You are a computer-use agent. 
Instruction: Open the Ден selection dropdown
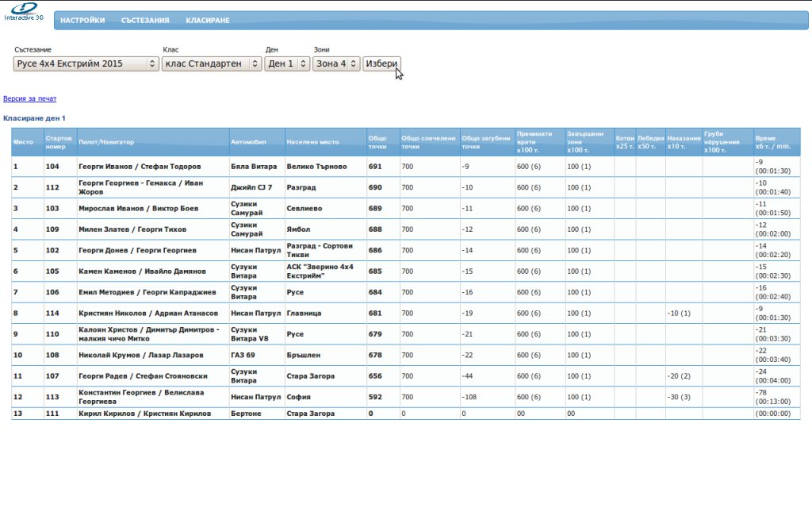coord(287,63)
